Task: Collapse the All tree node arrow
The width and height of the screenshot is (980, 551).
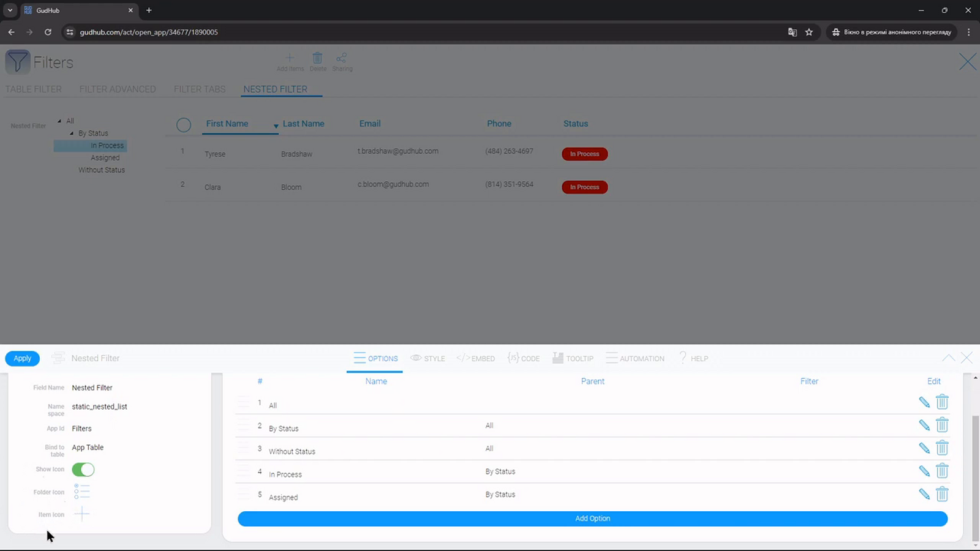Action: tap(59, 121)
